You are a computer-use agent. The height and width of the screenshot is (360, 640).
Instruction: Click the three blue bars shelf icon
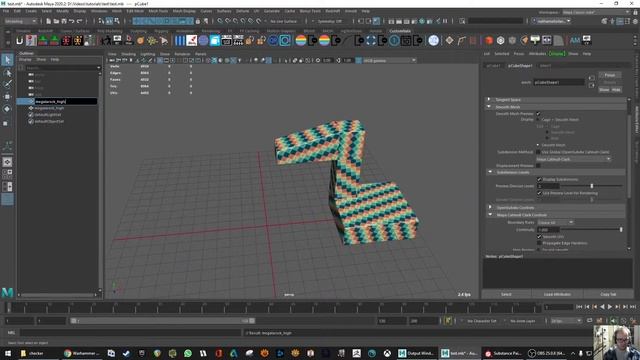(x=180, y=40)
